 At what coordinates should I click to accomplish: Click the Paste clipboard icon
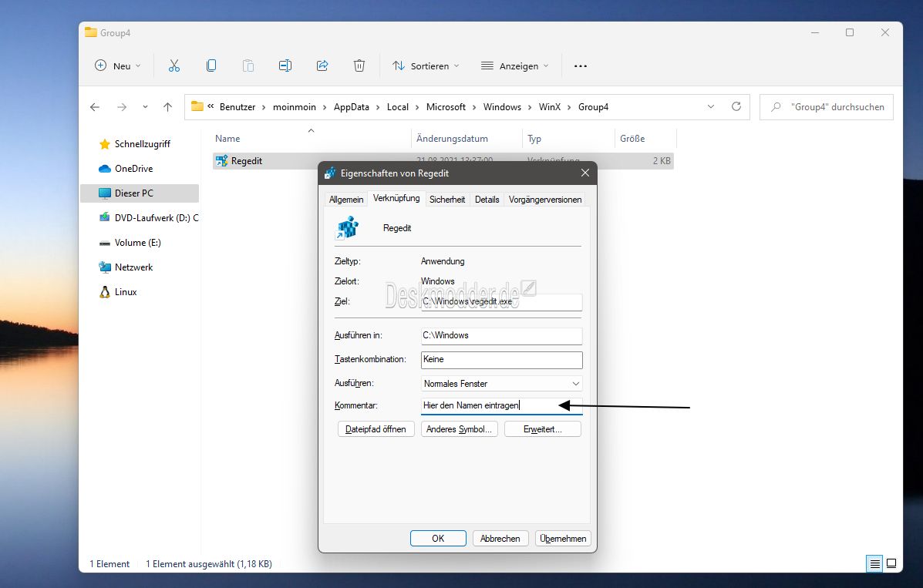248,66
